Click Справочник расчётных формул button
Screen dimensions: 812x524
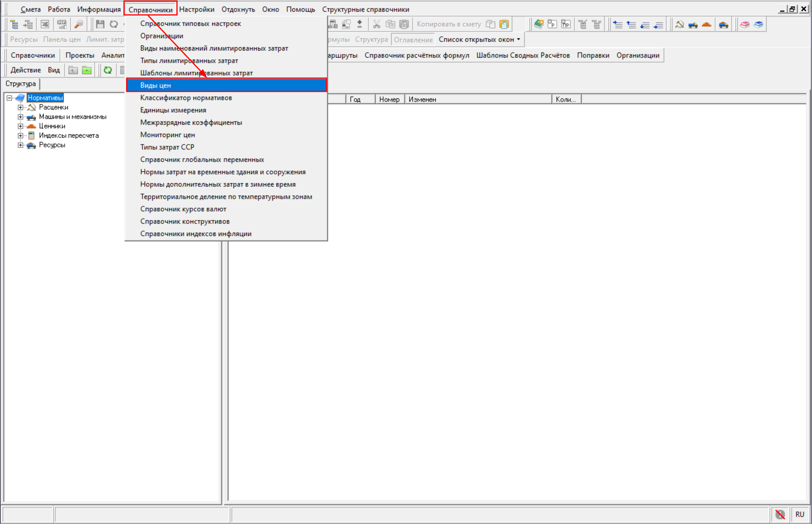417,55
